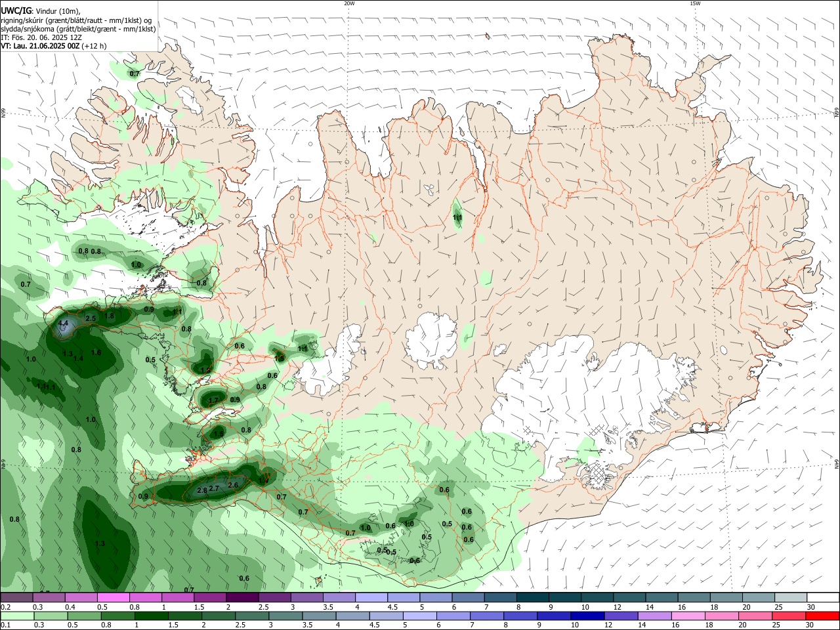The height and width of the screenshot is (630, 840).
Task: Click the 2.7 precipitation value label
Action: [214, 488]
